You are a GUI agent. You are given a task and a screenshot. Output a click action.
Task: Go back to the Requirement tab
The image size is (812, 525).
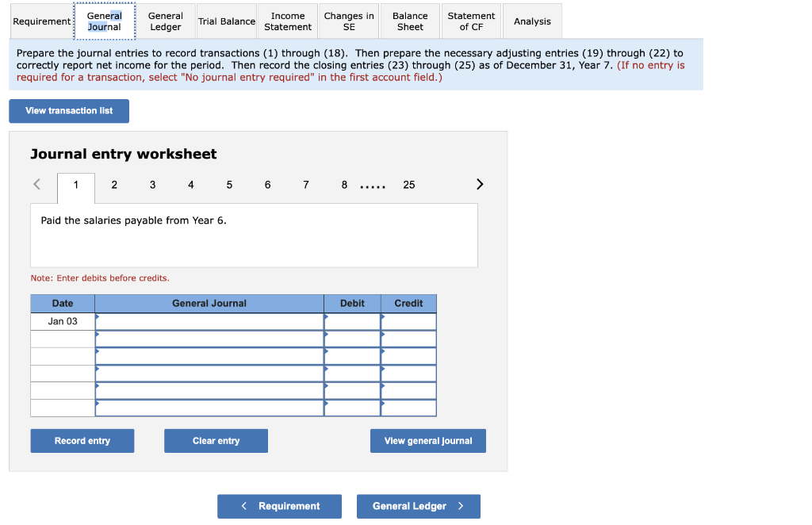(x=40, y=21)
